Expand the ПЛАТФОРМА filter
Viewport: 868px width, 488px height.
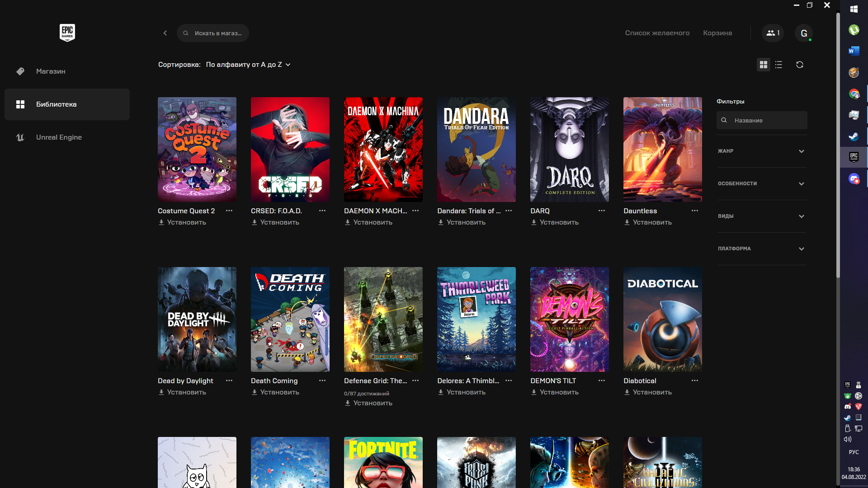(x=762, y=249)
